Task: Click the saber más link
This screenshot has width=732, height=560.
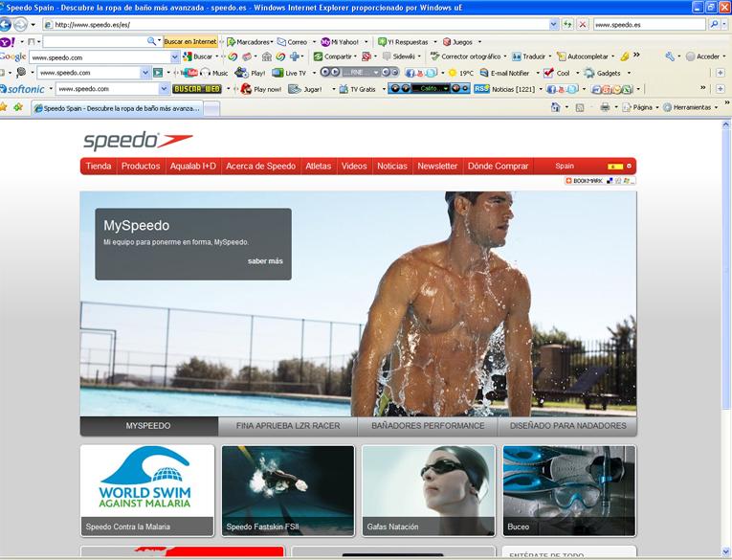Action: [x=265, y=261]
